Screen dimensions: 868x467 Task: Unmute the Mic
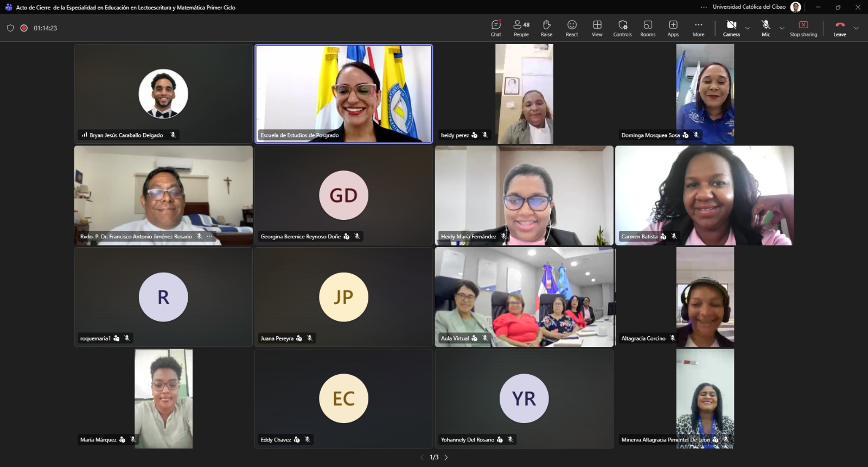click(765, 28)
